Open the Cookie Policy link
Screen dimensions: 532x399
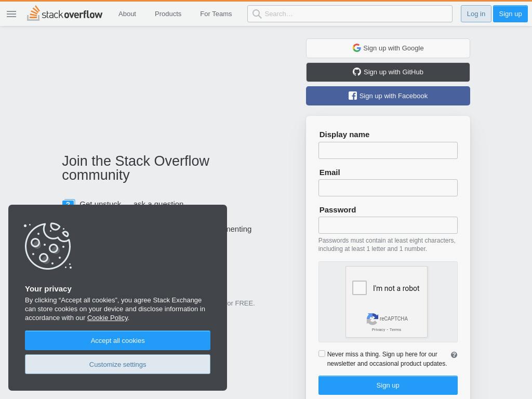[x=108, y=318]
